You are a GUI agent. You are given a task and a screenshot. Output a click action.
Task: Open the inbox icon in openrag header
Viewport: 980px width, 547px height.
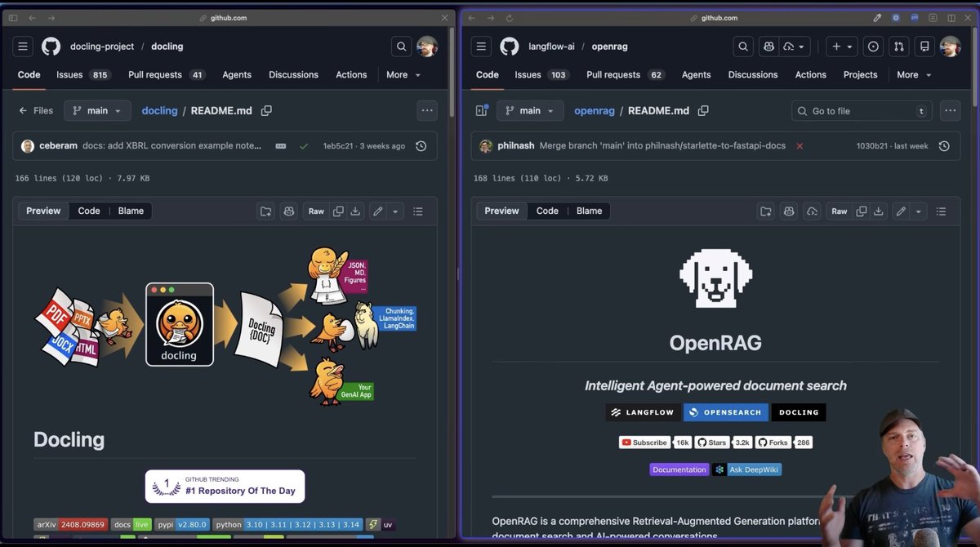(x=924, y=47)
